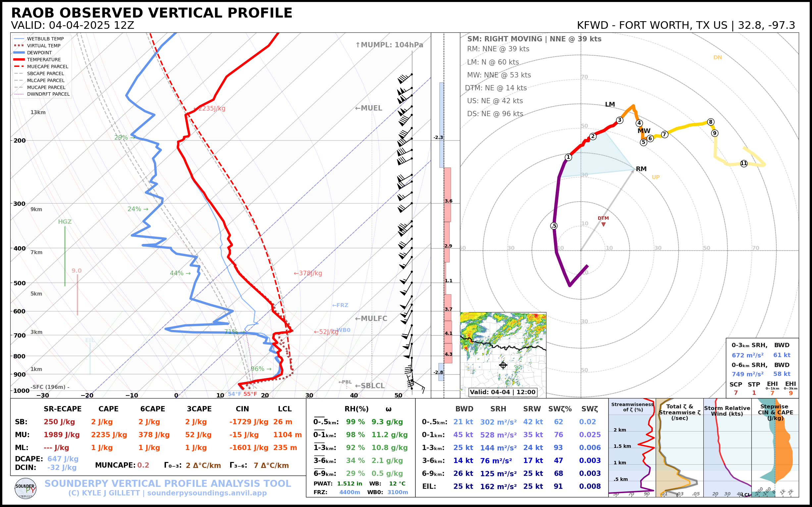Click the 672 m²/s² 0-3km SRH value
The height and width of the screenshot is (507, 812).
point(747,355)
